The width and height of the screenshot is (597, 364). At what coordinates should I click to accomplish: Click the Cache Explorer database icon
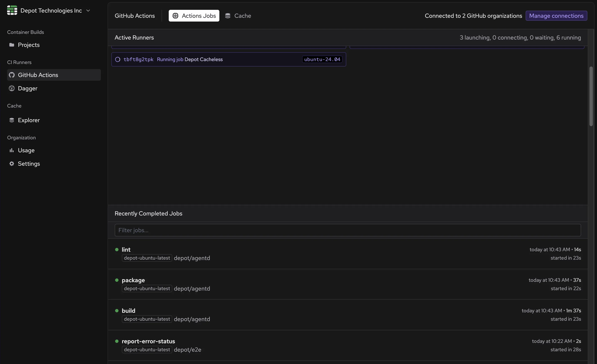tap(11, 120)
